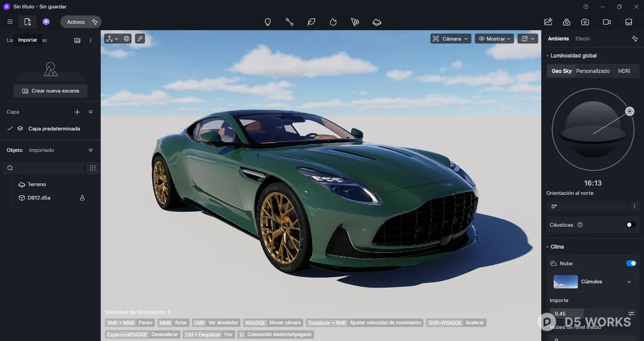Add scene via icon in scene list header
The width and height of the screenshot is (644, 341).
click(x=77, y=40)
